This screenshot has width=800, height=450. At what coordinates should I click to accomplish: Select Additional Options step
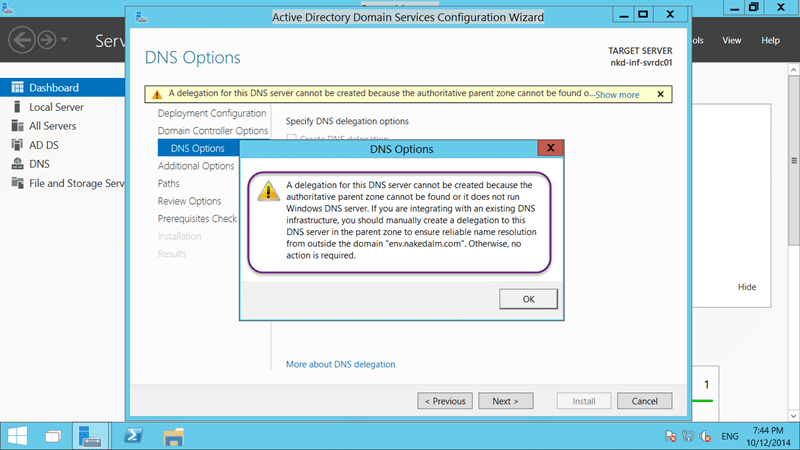click(196, 166)
